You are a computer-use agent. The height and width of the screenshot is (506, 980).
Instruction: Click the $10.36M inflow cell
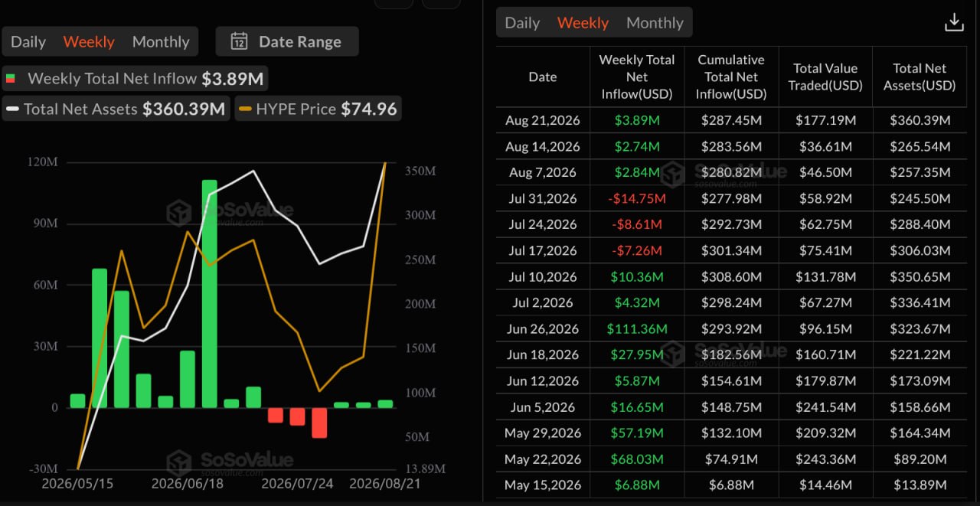tap(637, 276)
